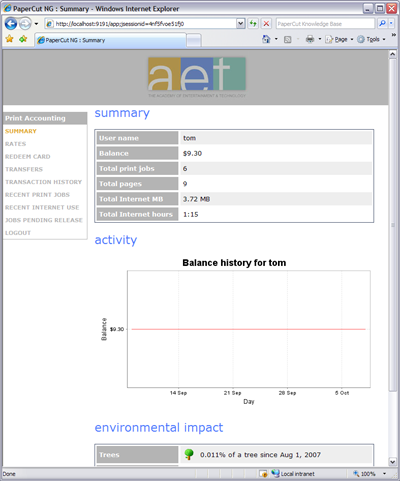
Task: Open Jobs Pending Release
Action: [x=44, y=220]
